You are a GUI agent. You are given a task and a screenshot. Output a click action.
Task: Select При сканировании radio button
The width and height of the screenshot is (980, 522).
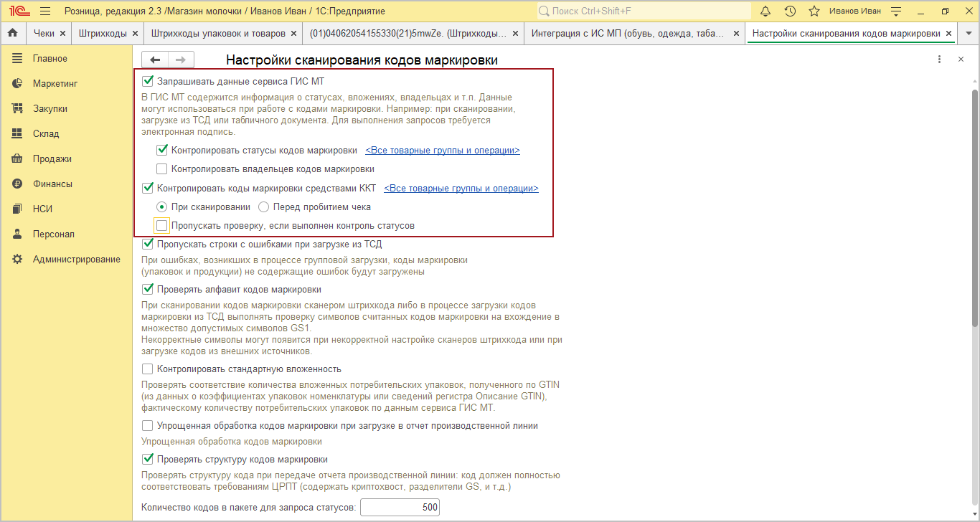point(162,207)
